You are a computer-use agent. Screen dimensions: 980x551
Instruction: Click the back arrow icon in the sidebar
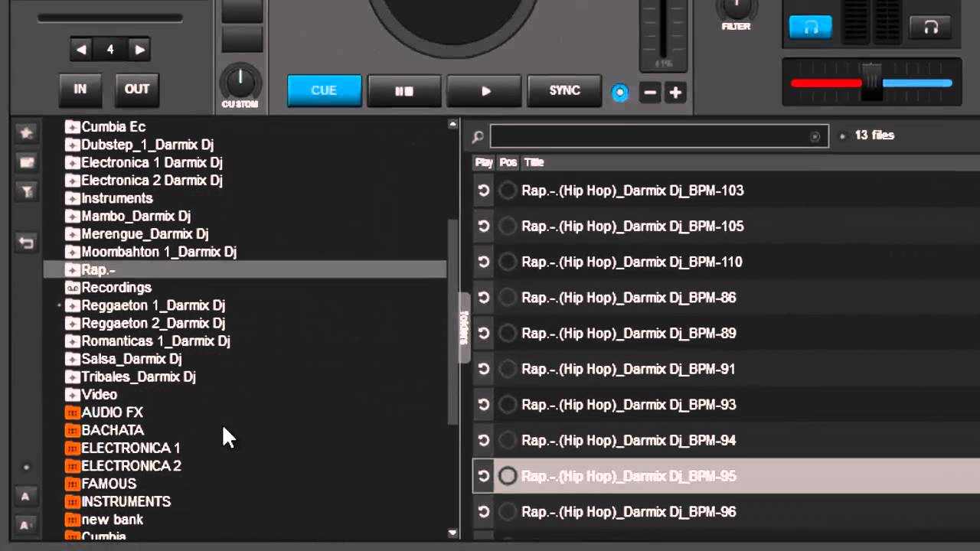[x=26, y=242]
